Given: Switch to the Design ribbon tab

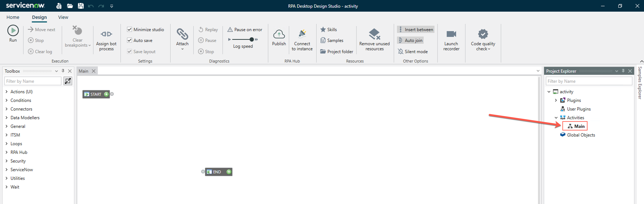Looking at the screenshot, I should point(39,17).
